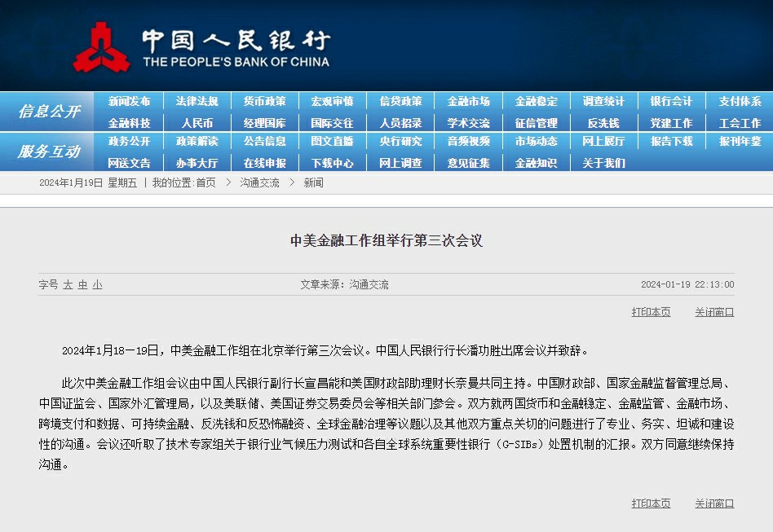
Task: Open 反洗钱 section
Action: 604,123
